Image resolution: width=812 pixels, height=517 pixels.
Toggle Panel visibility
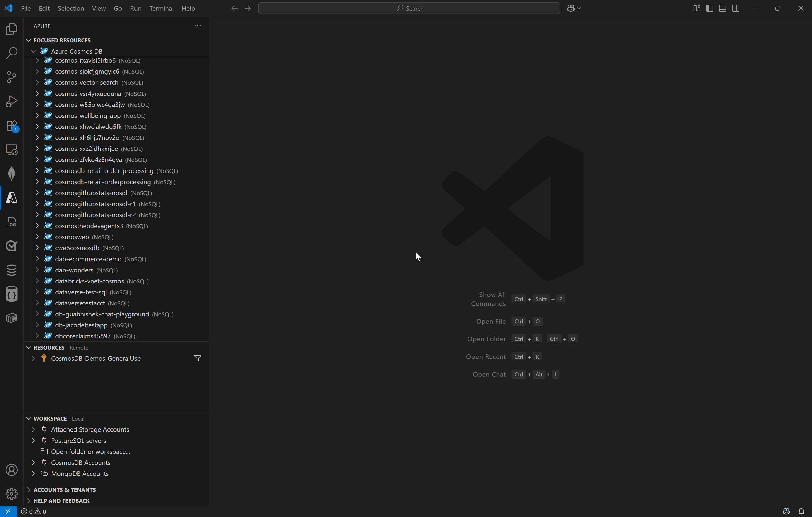point(723,8)
